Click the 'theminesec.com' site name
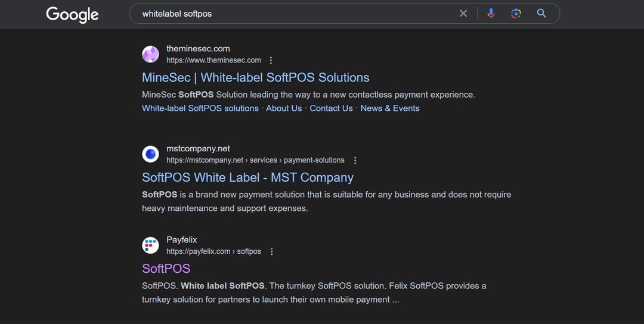644x324 pixels. pos(198,49)
